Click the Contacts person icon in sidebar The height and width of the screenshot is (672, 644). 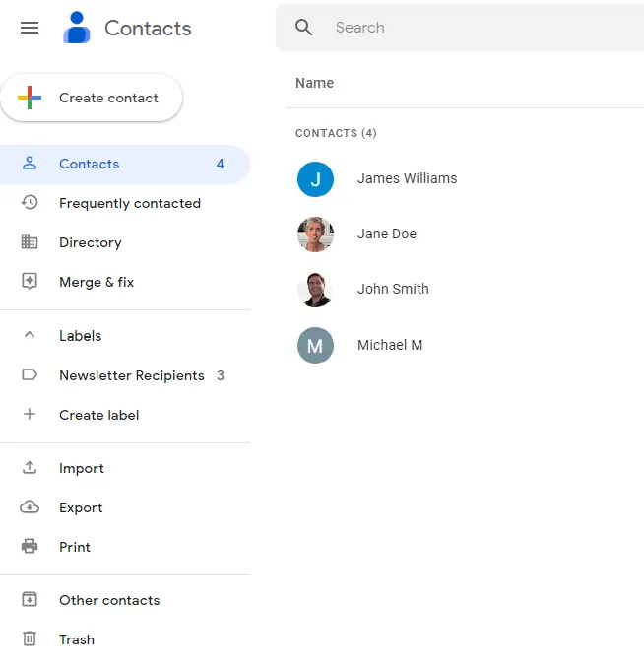30,164
